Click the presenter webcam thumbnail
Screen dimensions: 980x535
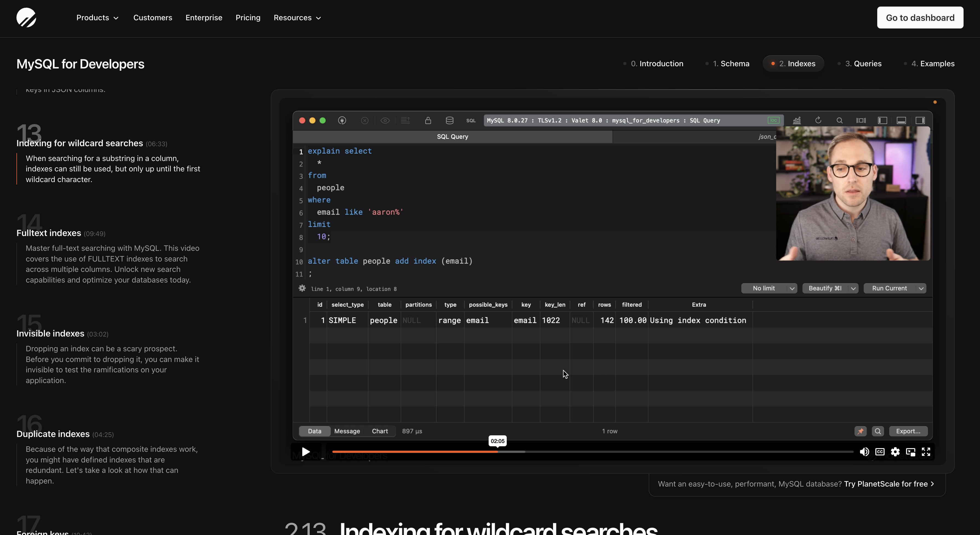(x=853, y=194)
